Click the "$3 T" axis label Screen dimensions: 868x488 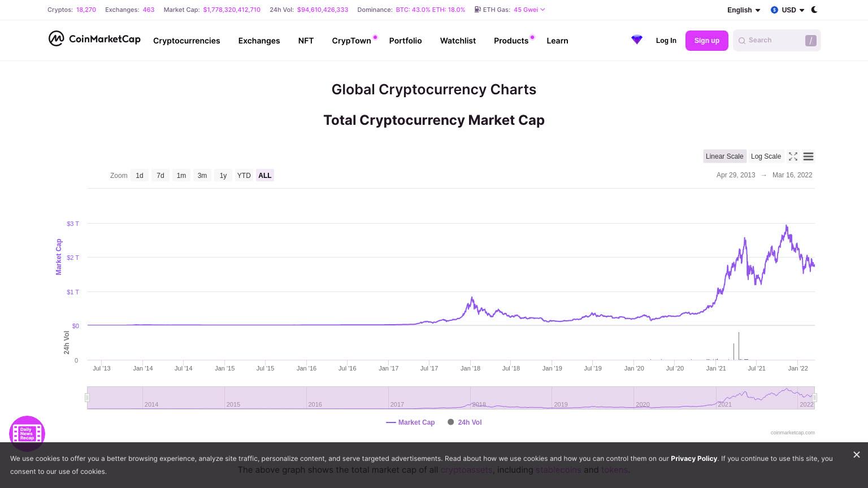[73, 224]
